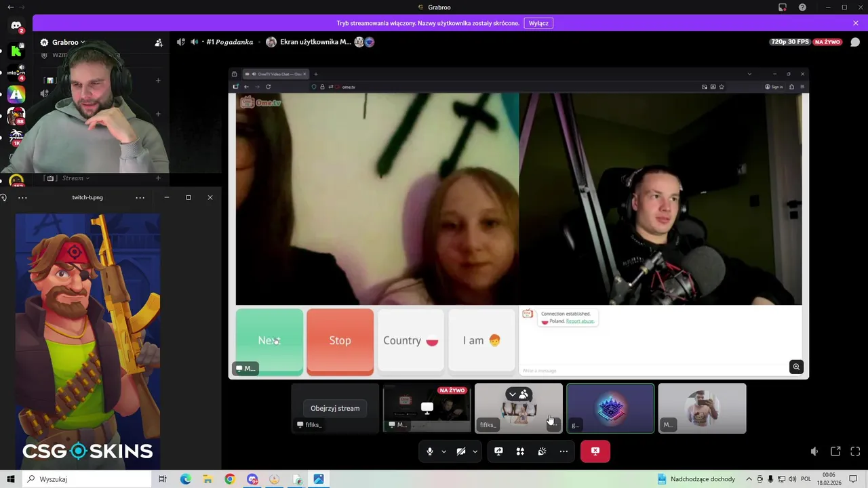This screenshot has height=488, width=868.
Task: Dismiss the purple streamer mode banner
Action: [x=856, y=23]
